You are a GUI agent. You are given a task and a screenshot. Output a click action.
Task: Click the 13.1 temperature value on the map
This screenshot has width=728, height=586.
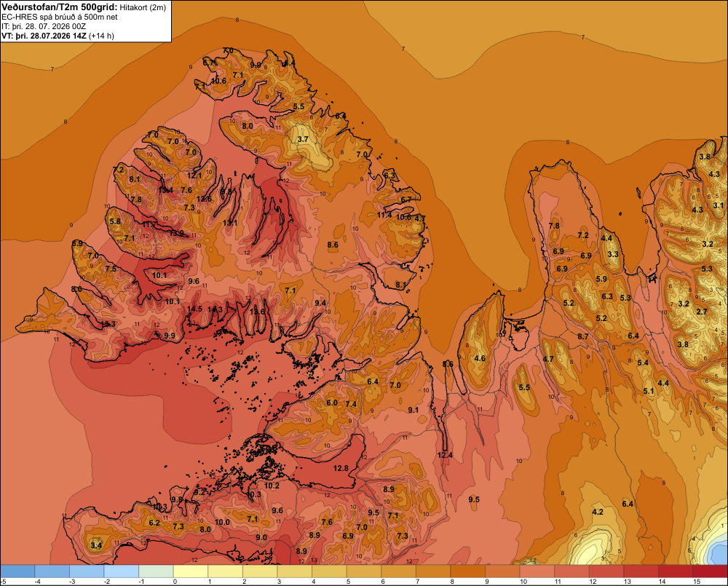coord(230,223)
